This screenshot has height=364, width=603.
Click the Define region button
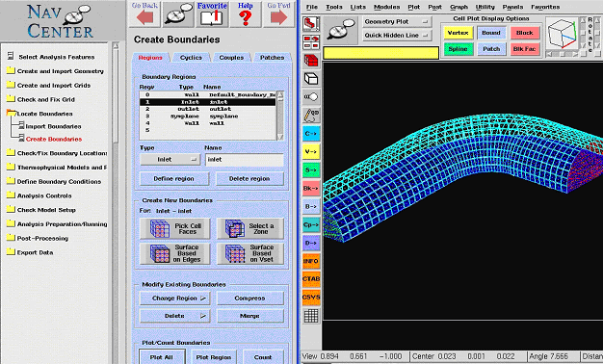pos(173,179)
